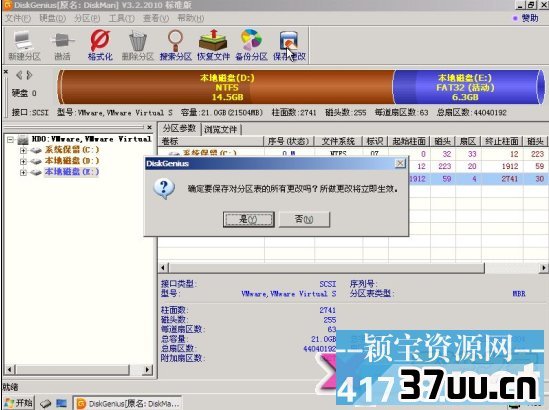Viewport: 549px width, 410px height.
Task: Select 本地磁盘 (E:) in the tree
Action: [x=72, y=172]
